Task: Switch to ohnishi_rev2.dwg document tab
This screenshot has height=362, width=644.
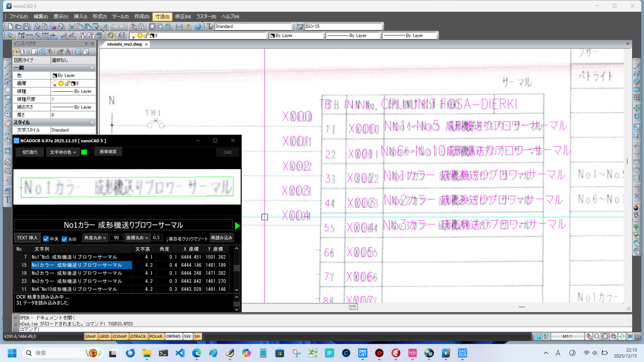Action: (124, 44)
